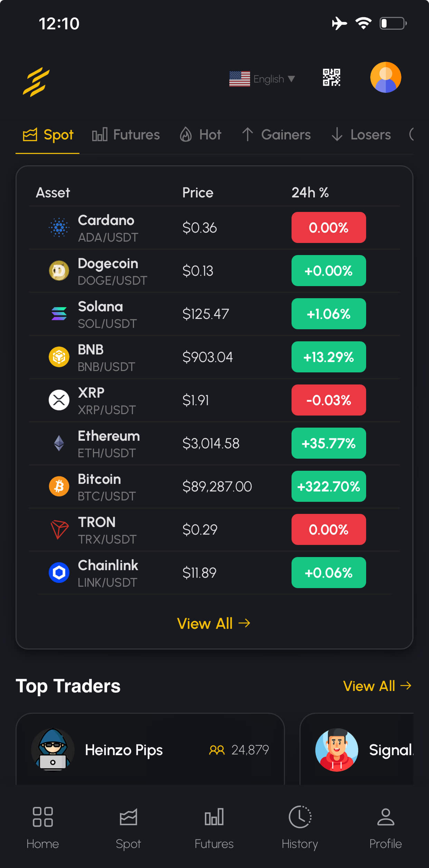Switch to the Gainers tab

click(x=276, y=135)
